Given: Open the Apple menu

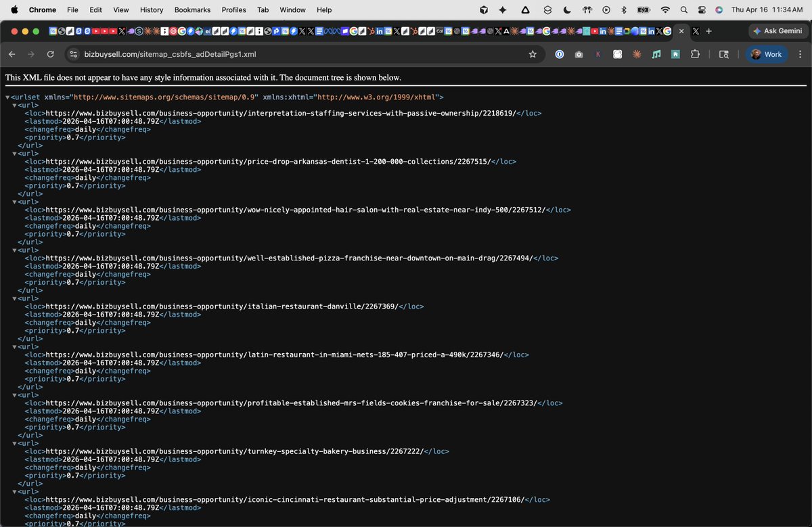Looking at the screenshot, I should pos(14,9).
